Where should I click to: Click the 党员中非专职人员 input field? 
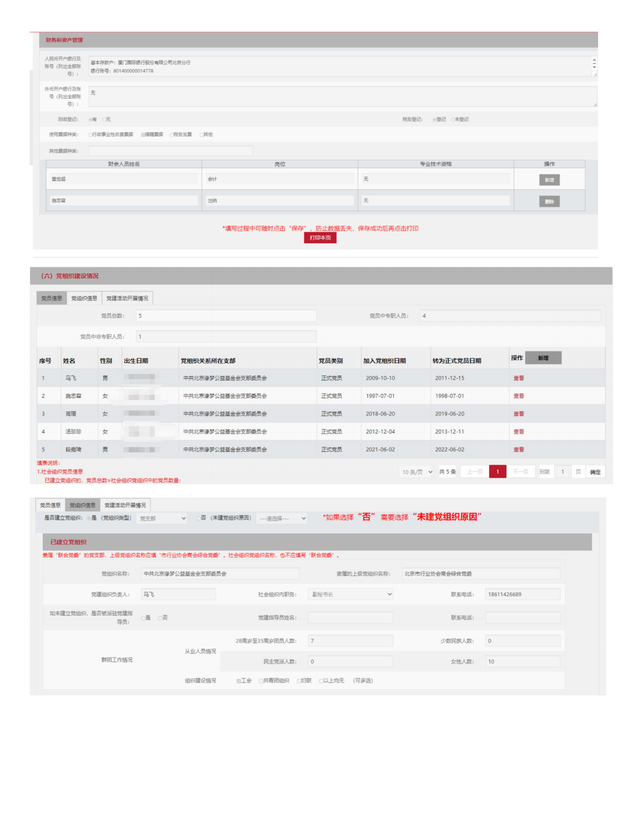(x=226, y=337)
